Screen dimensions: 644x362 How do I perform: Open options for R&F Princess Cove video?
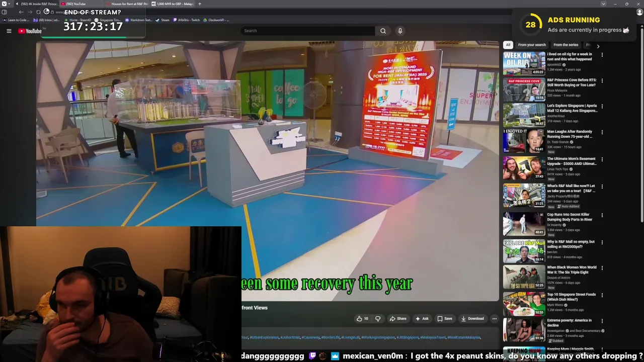tap(602, 80)
